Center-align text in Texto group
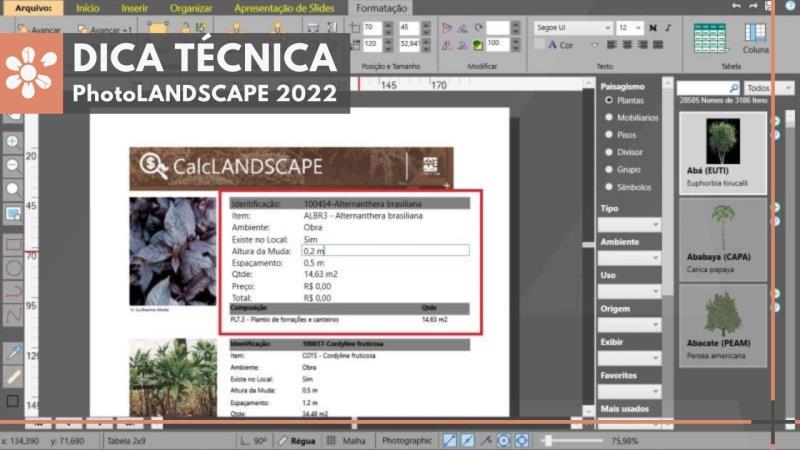800x450 pixels. 627,45
